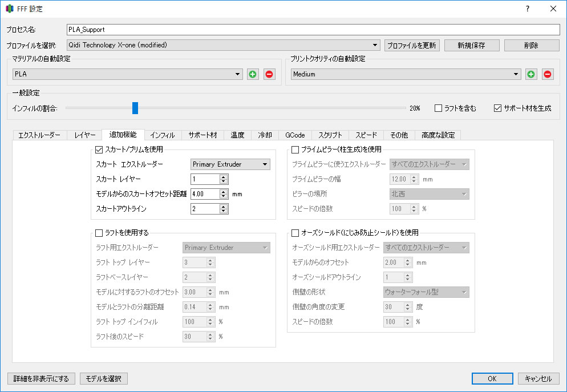Click red minus icon beside Medium quality
The width and height of the screenshot is (567, 392).
(x=548, y=74)
